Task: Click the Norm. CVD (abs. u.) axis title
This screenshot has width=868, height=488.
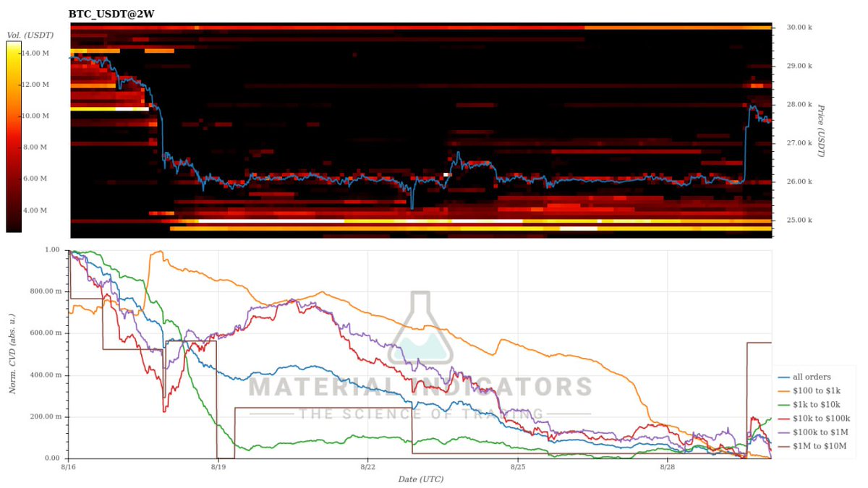Action: coord(12,354)
